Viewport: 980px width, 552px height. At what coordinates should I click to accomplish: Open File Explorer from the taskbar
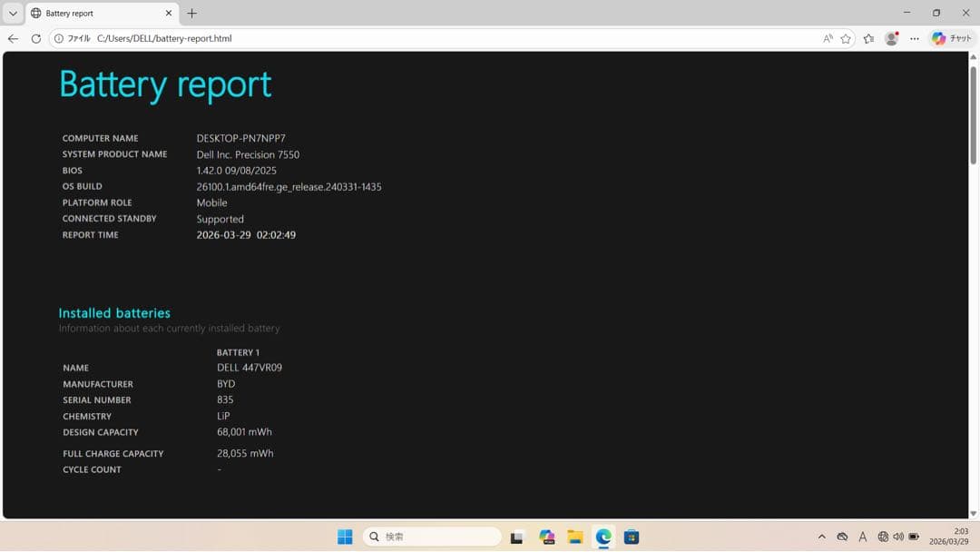coord(575,537)
